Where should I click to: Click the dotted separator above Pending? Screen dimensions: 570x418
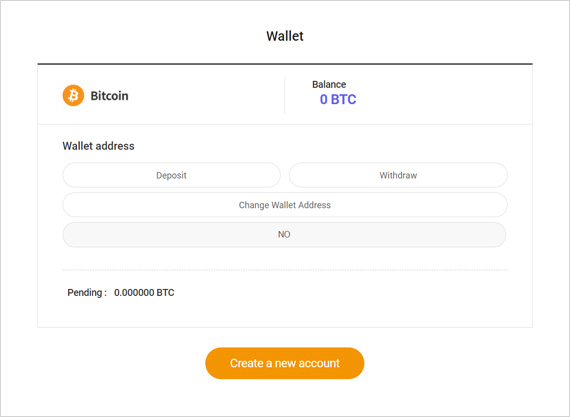(x=285, y=270)
